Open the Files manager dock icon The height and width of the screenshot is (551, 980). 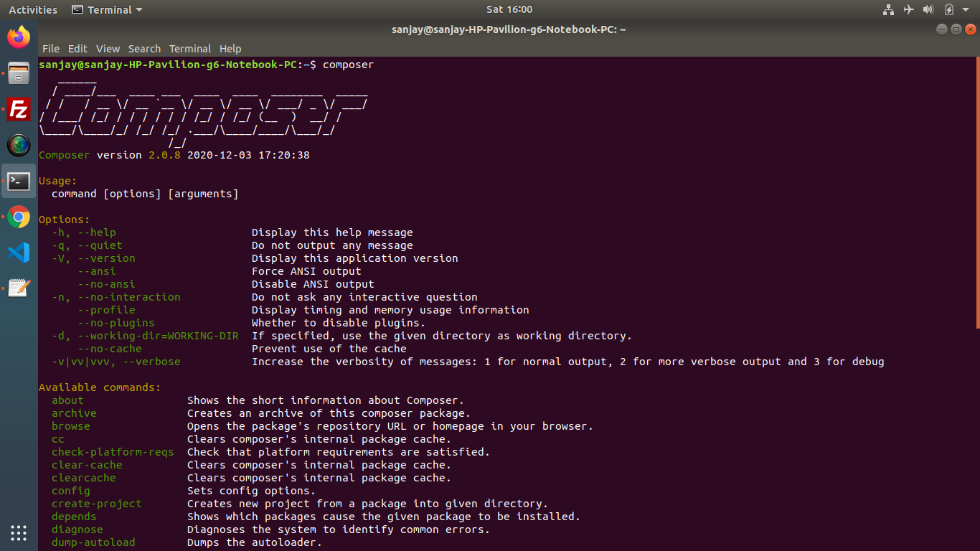click(x=19, y=73)
